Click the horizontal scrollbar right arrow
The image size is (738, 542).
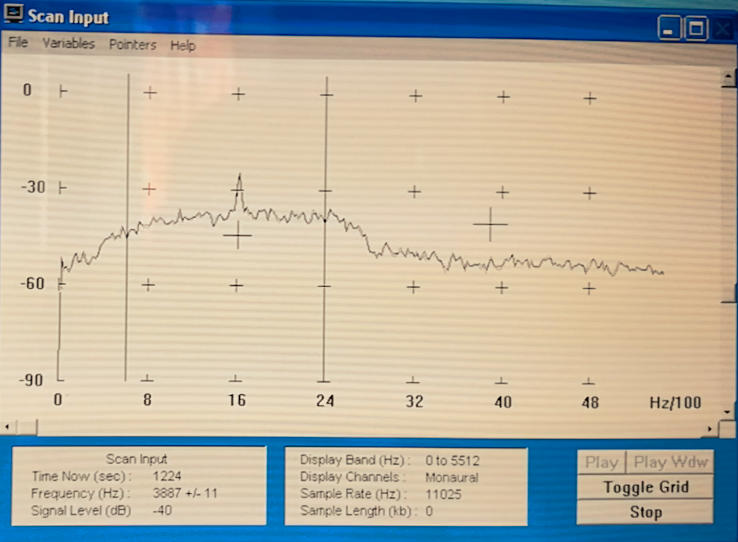pos(709,429)
